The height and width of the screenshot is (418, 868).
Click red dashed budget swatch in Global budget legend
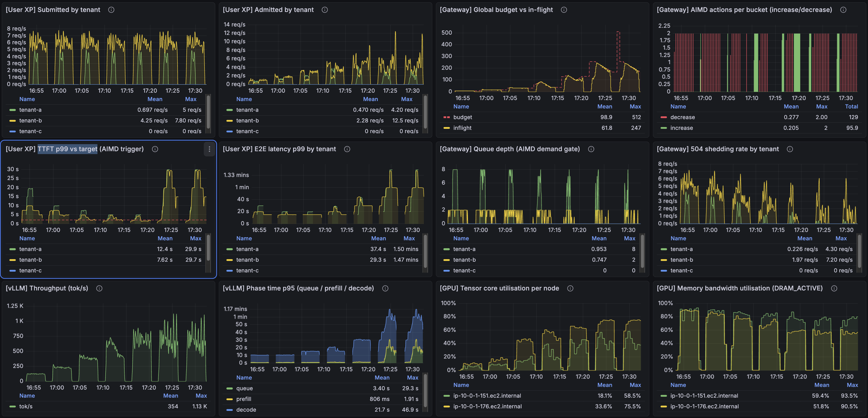click(x=446, y=117)
